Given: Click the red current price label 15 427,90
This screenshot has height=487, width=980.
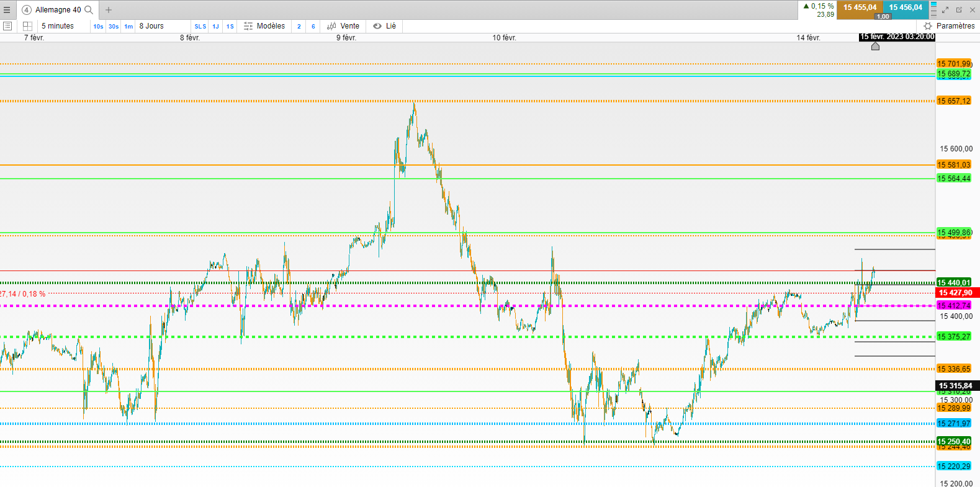Looking at the screenshot, I should click(956, 293).
